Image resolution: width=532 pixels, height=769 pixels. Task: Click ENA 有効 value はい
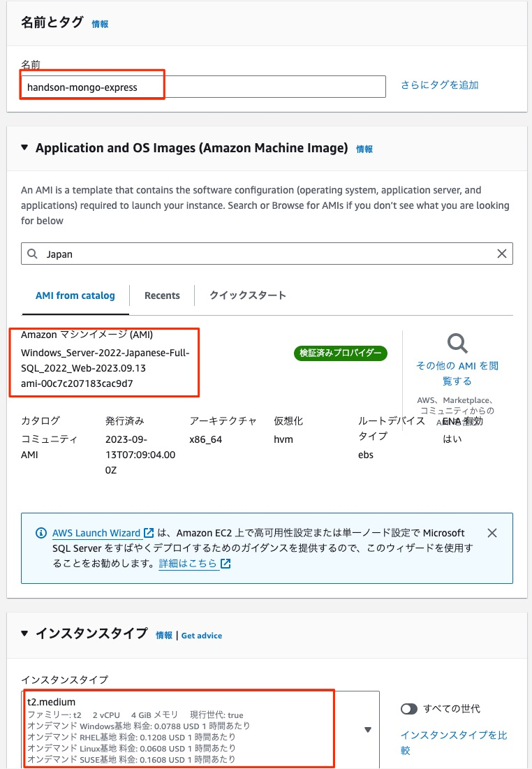(452, 439)
